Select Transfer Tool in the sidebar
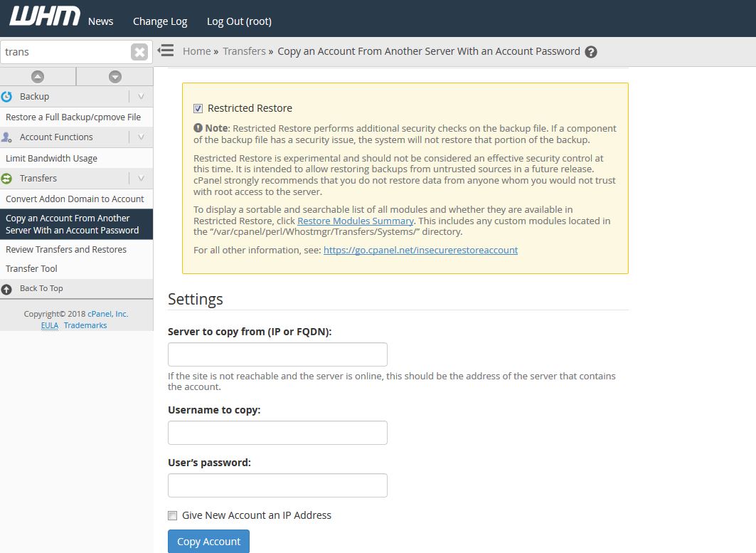Screen dimensions: 756x553 (31, 269)
